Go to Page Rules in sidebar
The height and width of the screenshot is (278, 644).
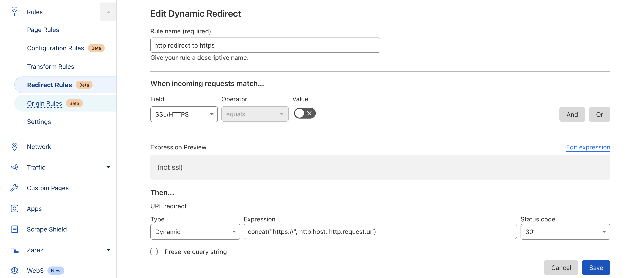tap(43, 30)
